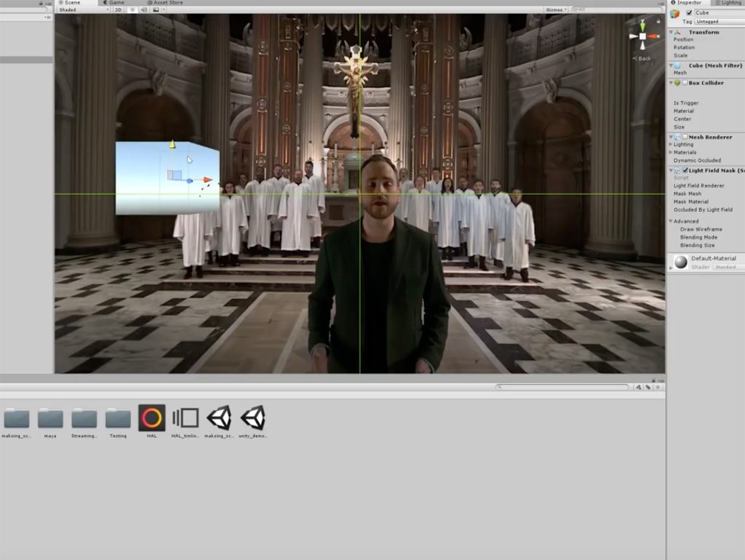Select the Inspector tab
Viewport: 745px width, 560px height.
[x=686, y=2]
